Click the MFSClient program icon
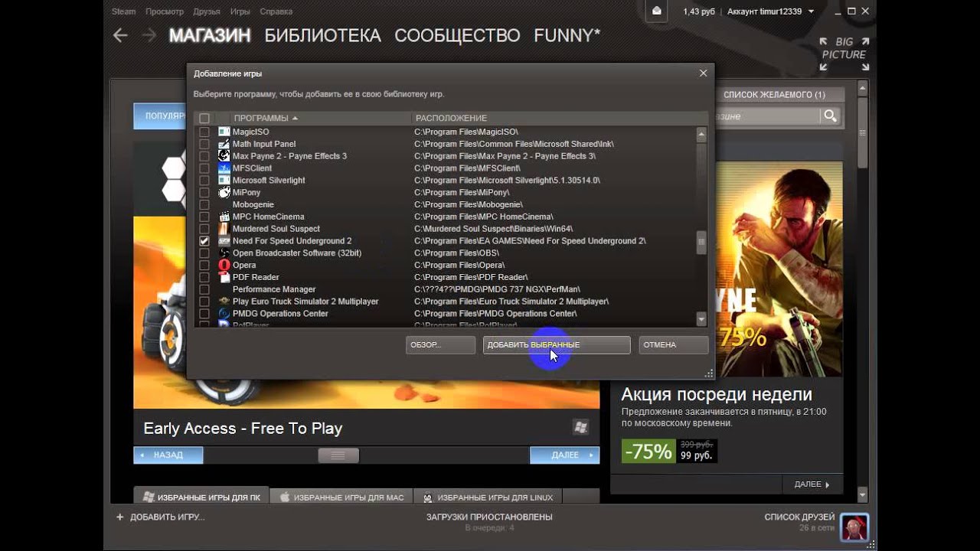The image size is (980, 551). coord(224,168)
